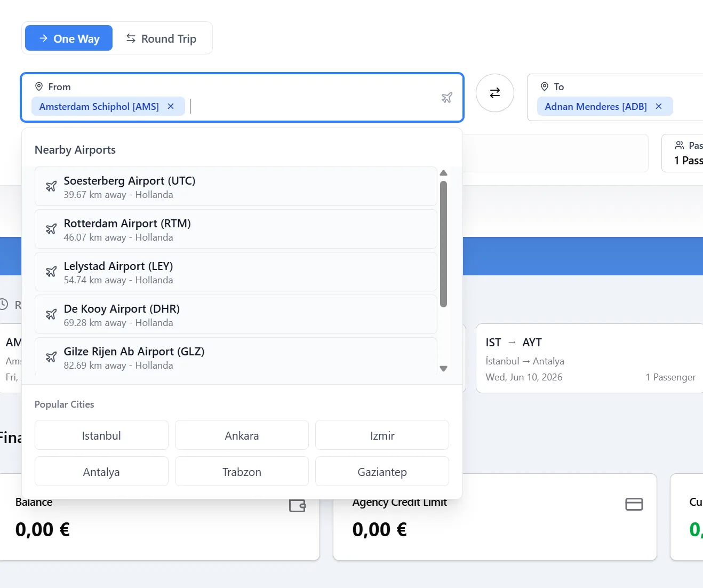Select Istanbul from Popular Cities
This screenshot has width=703, height=588.
pyautogui.click(x=101, y=435)
